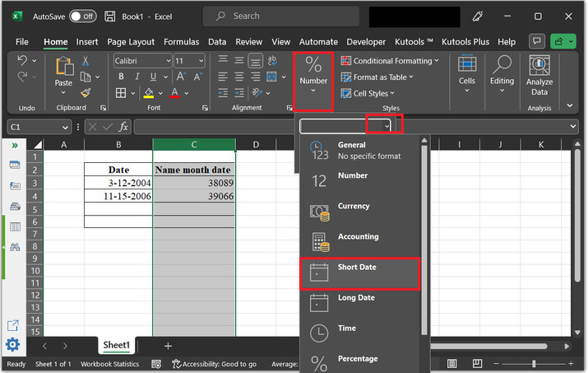Open Kutools find binoculars icon in sidebar
Image resolution: width=588 pixels, height=373 pixels.
point(15,248)
